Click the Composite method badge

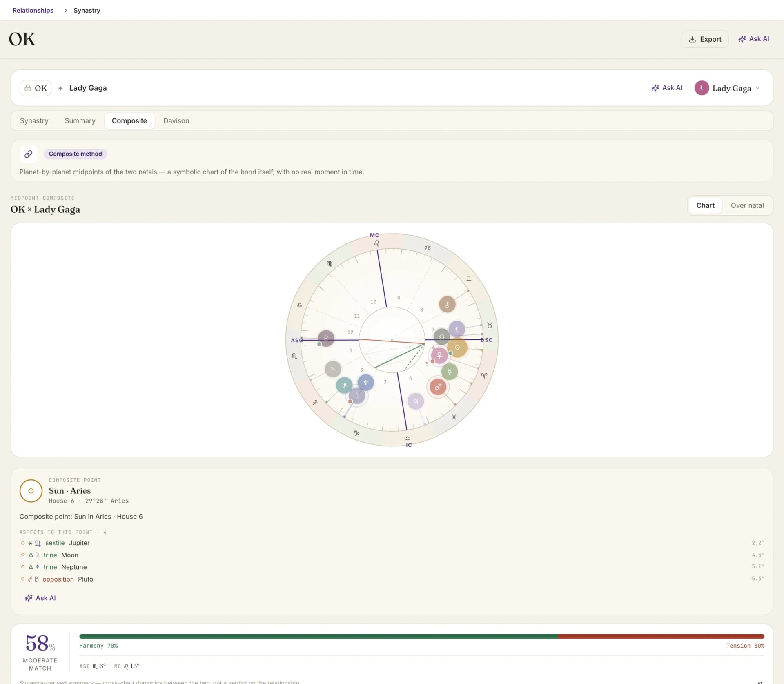(76, 154)
